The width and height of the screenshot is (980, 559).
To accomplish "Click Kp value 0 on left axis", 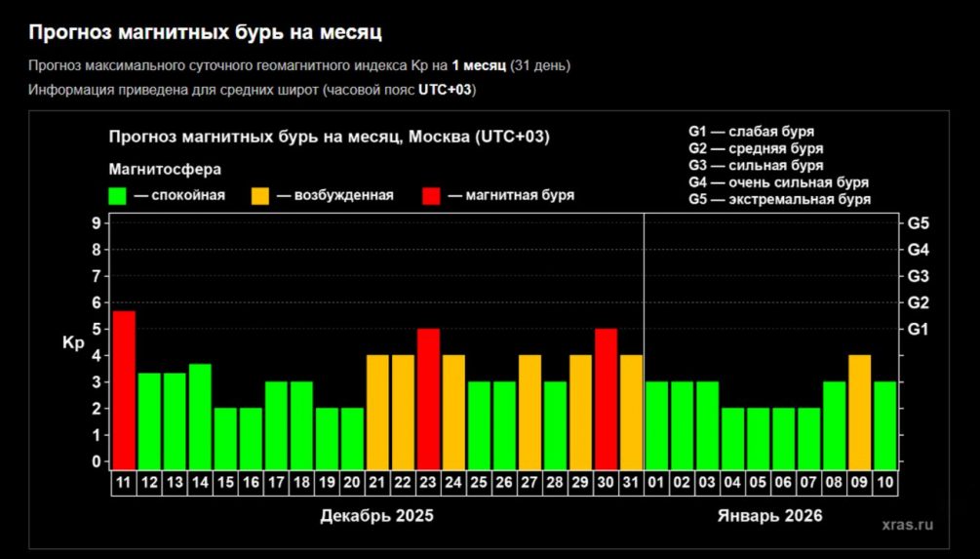I will tap(97, 461).
